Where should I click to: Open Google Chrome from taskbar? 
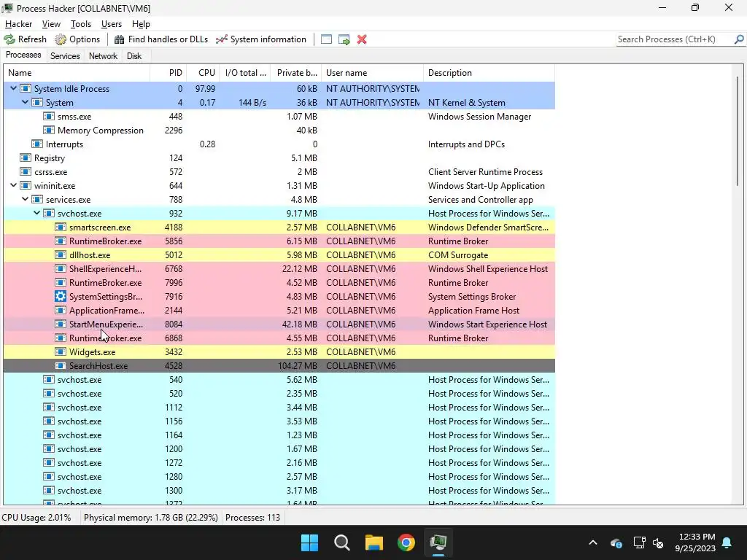coord(406,542)
